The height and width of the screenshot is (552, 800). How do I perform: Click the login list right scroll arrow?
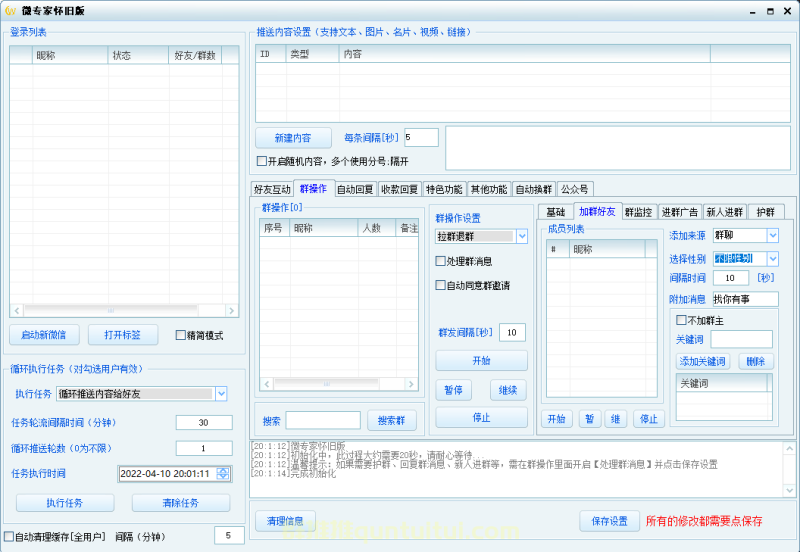234,311
